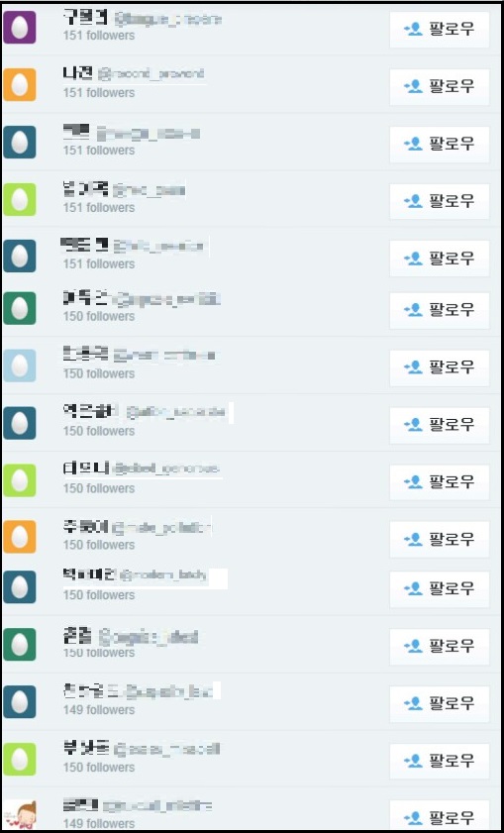Select the orange egg avatar with 151 followers
The width and height of the screenshot is (504, 833).
[x=20, y=84]
